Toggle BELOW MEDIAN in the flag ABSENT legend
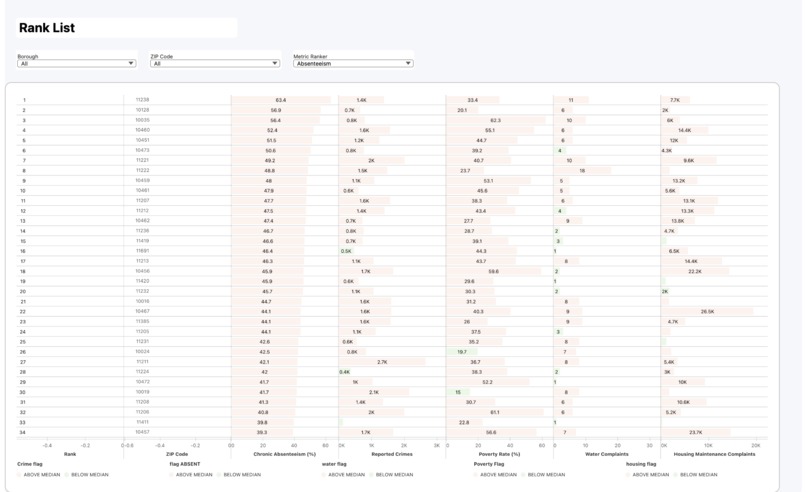Viewport: 806px width, 492px height. pos(239,475)
